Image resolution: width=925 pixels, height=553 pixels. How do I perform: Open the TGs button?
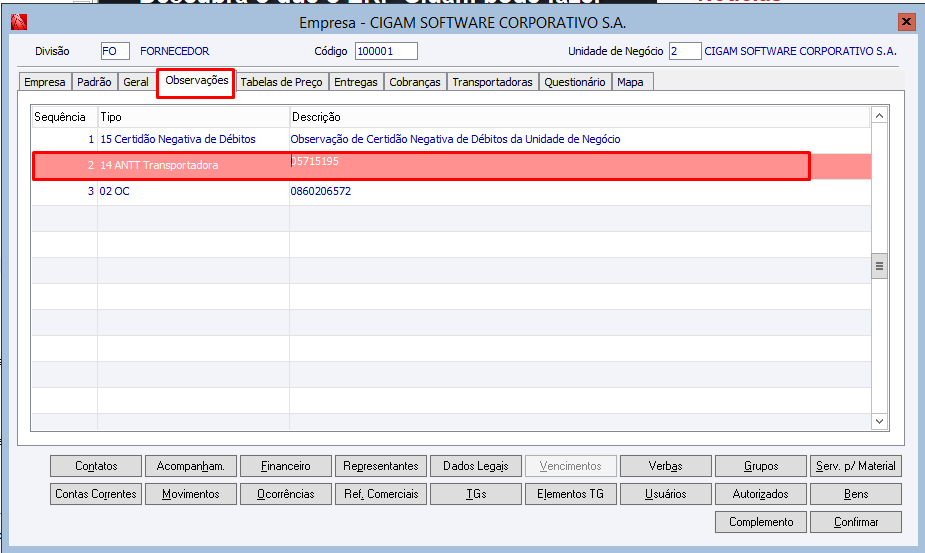pyautogui.click(x=476, y=494)
